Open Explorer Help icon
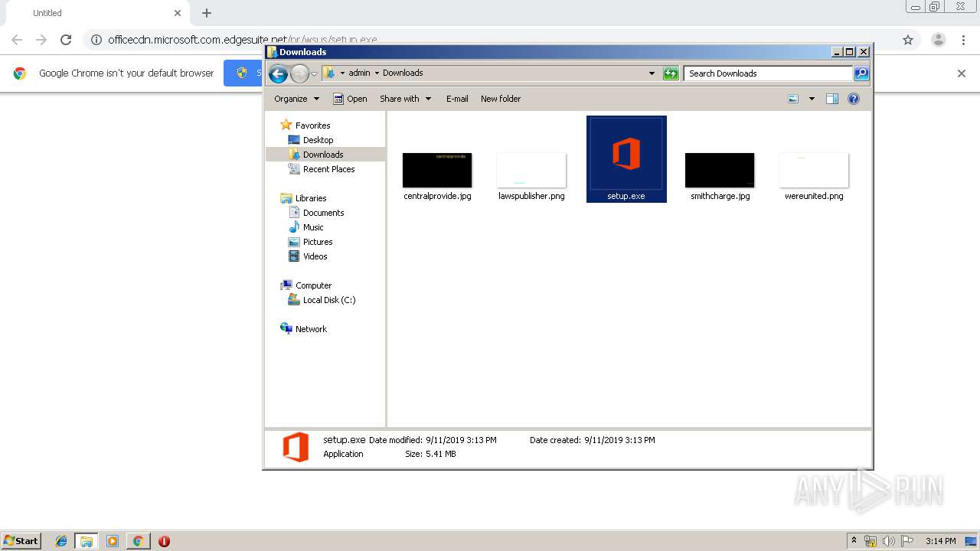Viewport: 980px width, 551px height. (x=854, y=99)
